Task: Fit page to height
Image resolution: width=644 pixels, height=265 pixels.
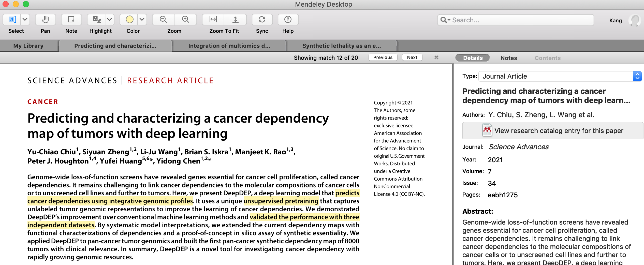Action: [235, 20]
